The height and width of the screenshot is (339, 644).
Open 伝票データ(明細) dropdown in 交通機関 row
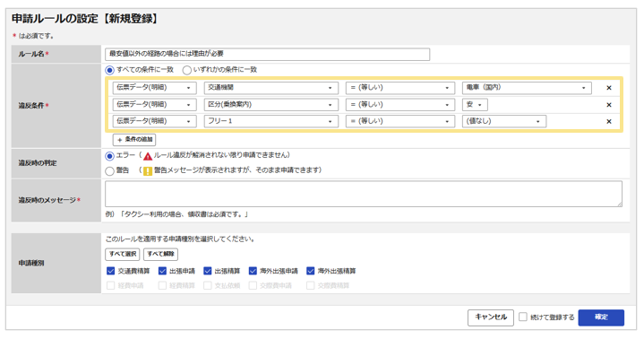154,88
